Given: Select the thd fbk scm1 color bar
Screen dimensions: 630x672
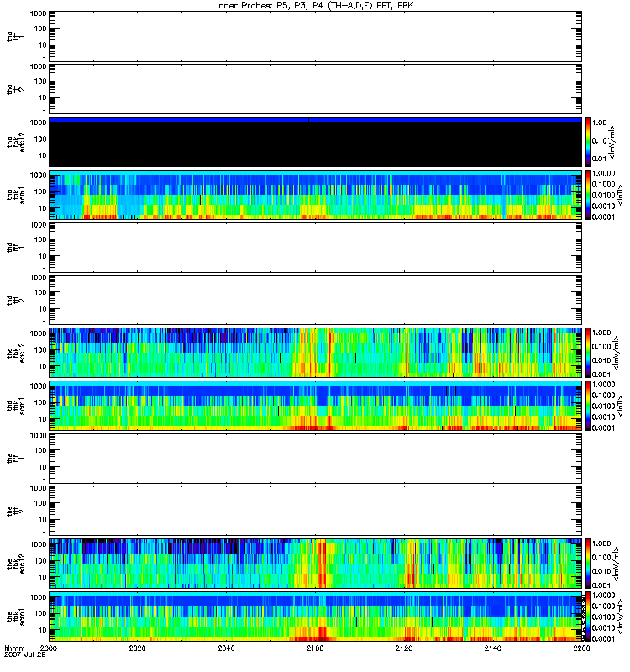Looking at the screenshot, I should point(588,406).
